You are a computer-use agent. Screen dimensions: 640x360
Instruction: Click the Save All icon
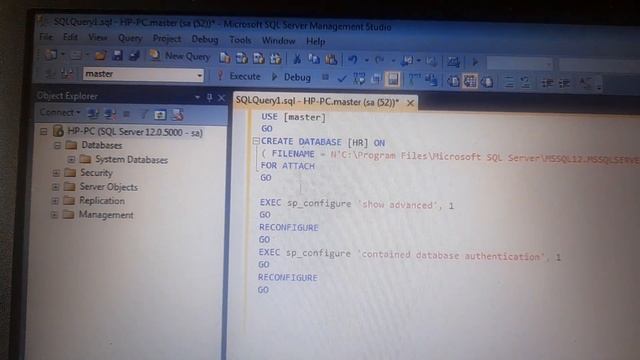pyautogui.click(x=134, y=56)
